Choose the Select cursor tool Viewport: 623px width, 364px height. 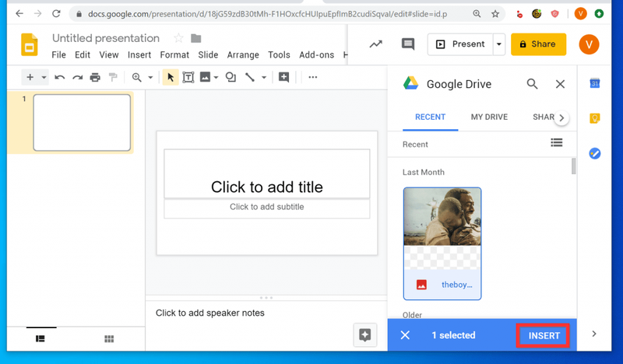pyautogui.click(x=171, y=77)
